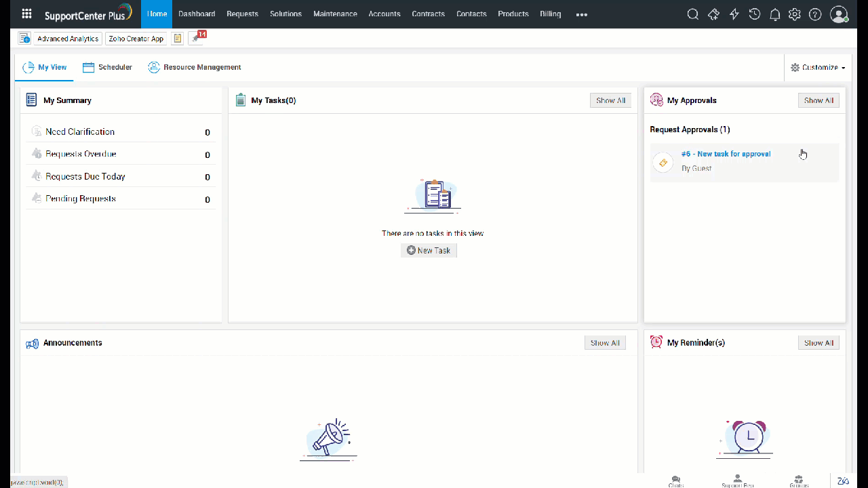Open recent history clock icon
Image resolution: width=868 pixels, height=488 pixels.
tap(754, 14)
